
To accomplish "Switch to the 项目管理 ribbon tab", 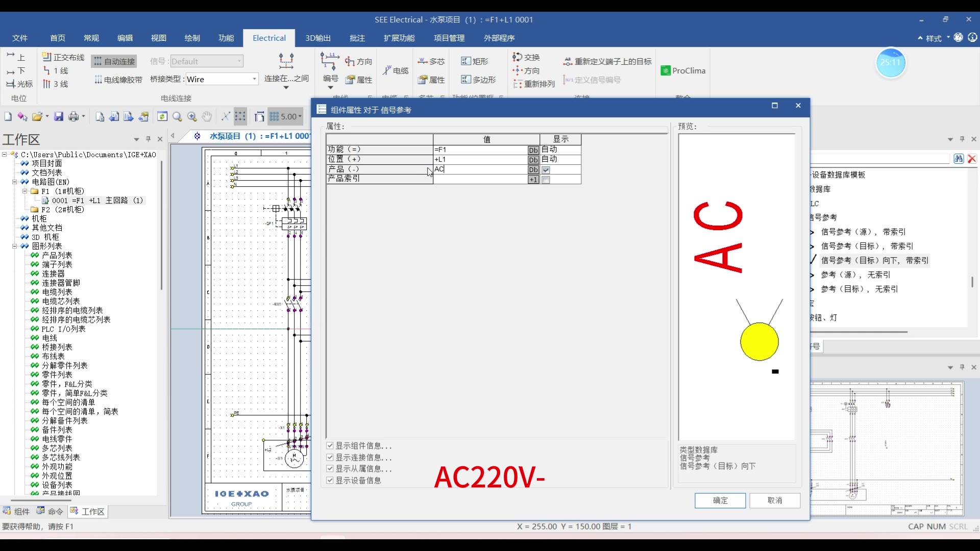I will point(449,38).
